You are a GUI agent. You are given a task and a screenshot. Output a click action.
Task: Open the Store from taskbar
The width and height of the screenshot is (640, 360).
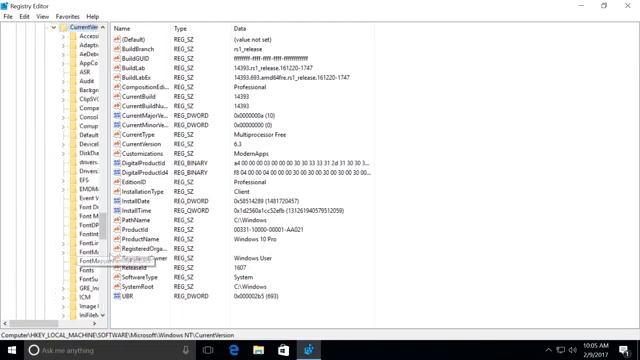click(283, 350)
